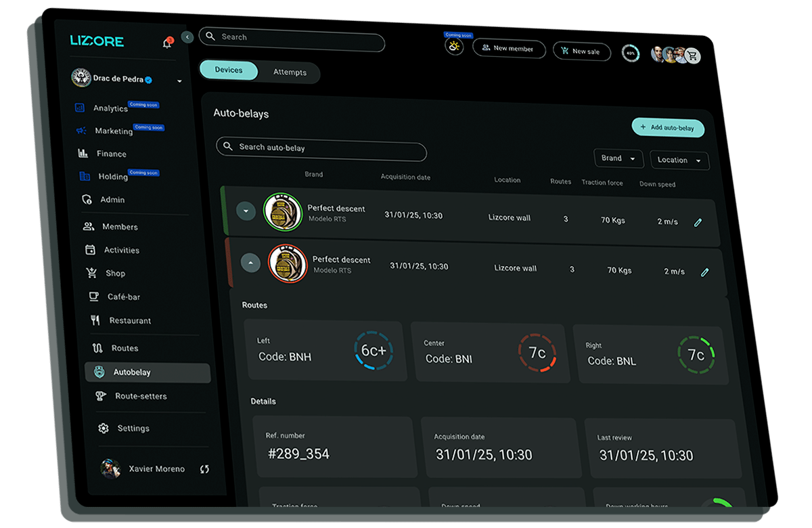
Task: Focus the Search auto-belay field
Action: (321, 148)
